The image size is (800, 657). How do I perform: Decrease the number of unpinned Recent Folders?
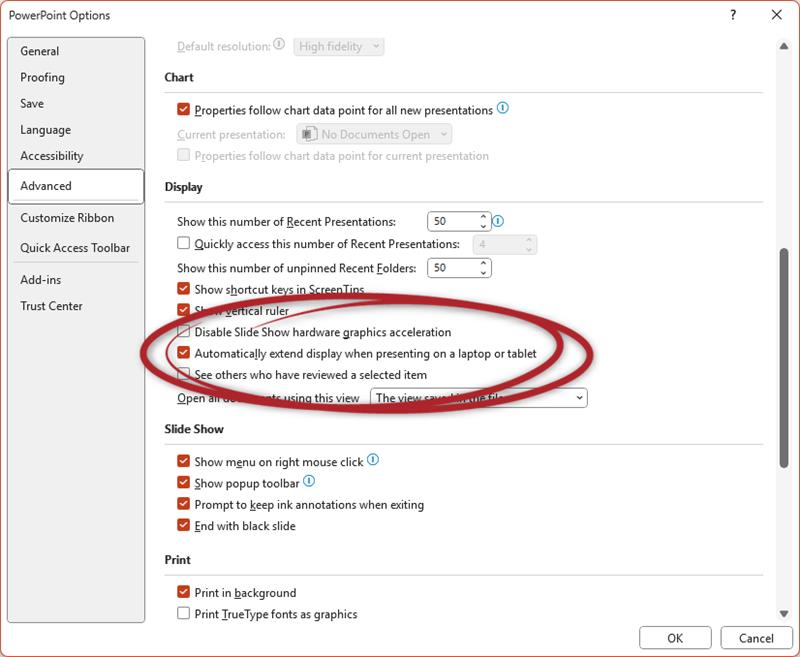click(x=483, y=272)
